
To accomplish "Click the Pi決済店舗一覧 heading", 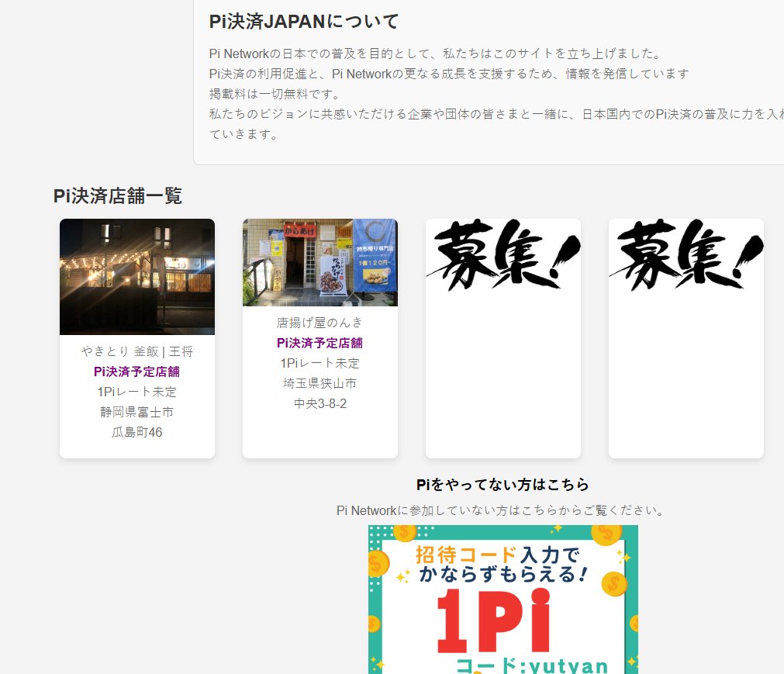I will (118, 195).
